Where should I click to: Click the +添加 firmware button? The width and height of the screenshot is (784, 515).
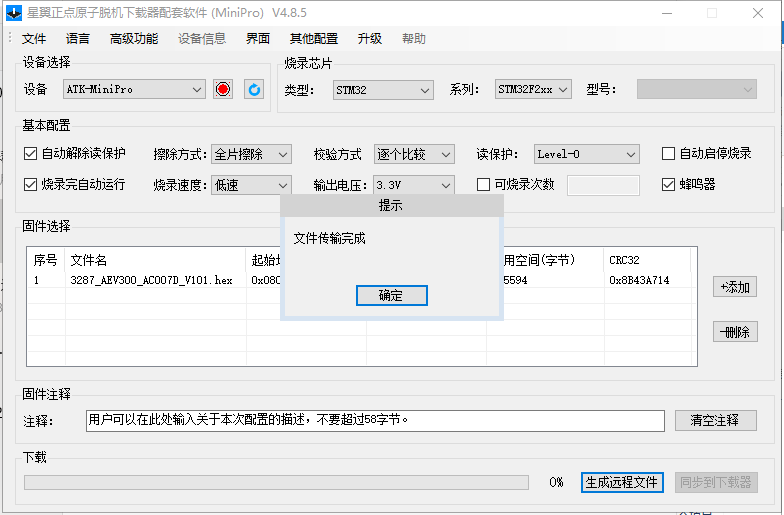735,287
